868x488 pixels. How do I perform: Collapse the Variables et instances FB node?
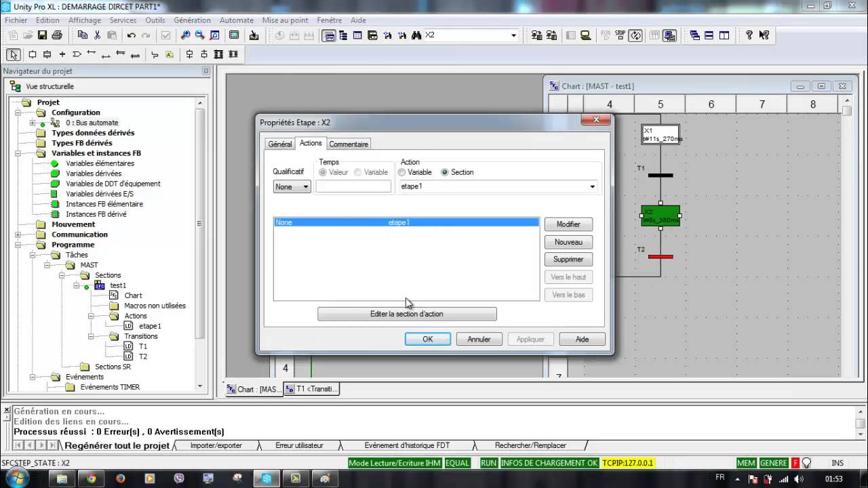click(x=18, y=153)
